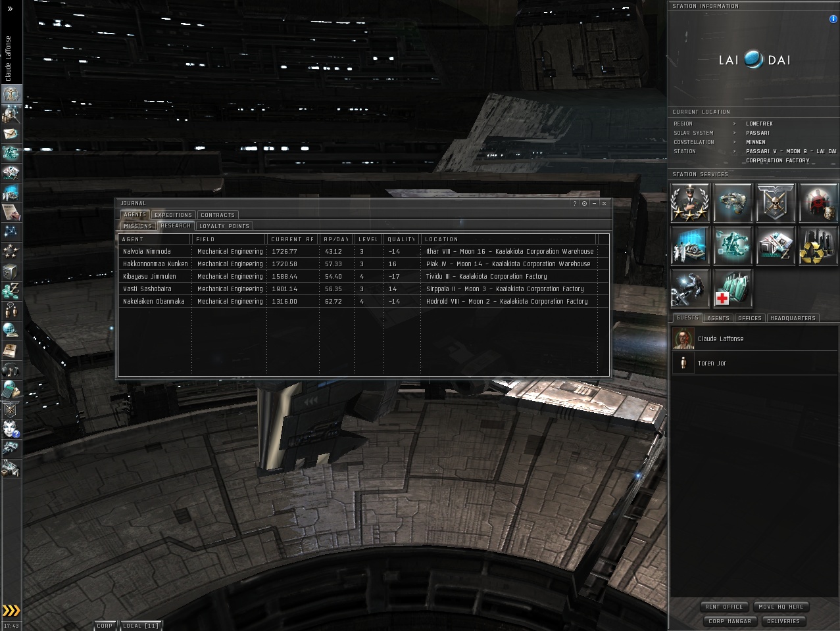Image resolution: width=840 pixels, height=631 pixels.
Task: Open Science & Industry sidebar icon
Action: coord(11,193)
